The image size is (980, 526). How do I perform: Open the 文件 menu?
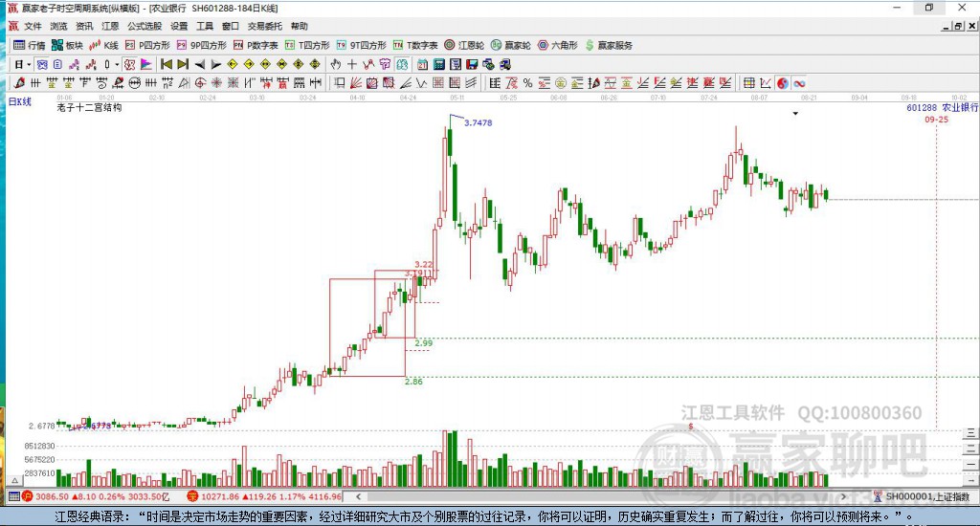click(33, 26)
